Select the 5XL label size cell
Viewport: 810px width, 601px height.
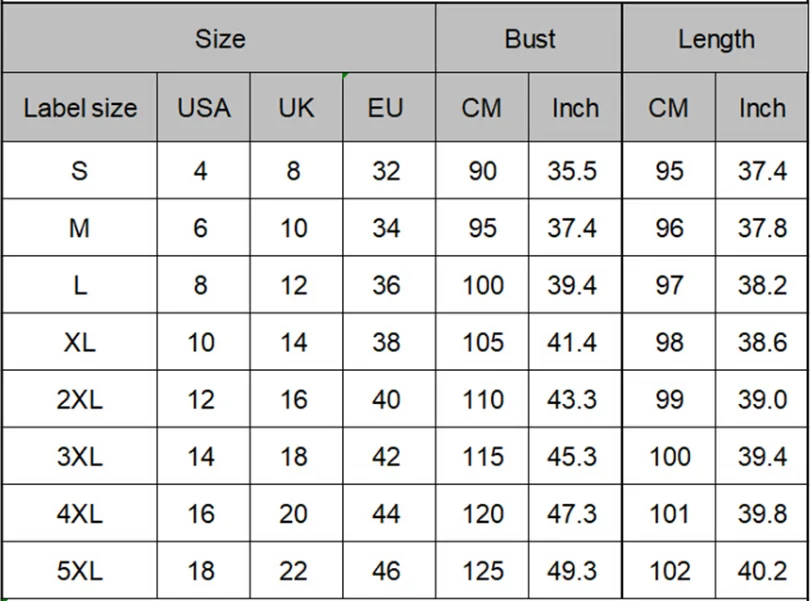[x=80, y=571]
